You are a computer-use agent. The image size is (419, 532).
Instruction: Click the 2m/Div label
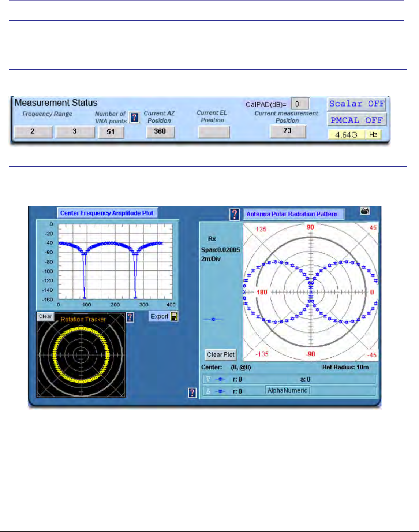(211, 259)
